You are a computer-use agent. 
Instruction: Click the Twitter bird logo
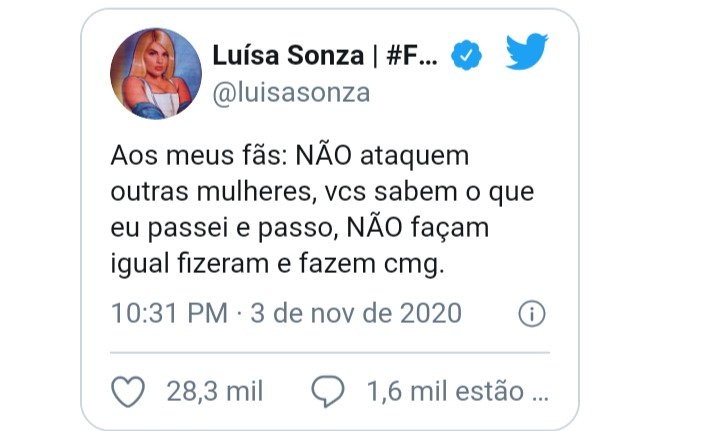click(x=527, y=51)
